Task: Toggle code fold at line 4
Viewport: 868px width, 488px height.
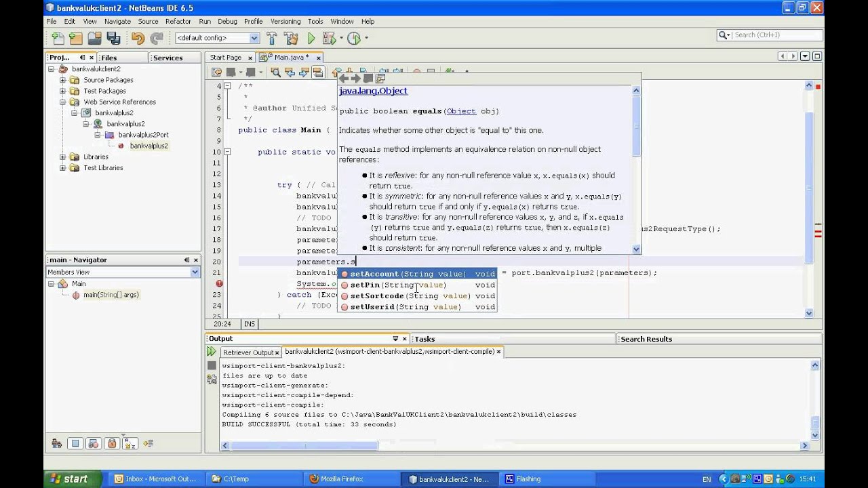Action: click(227, 86)
